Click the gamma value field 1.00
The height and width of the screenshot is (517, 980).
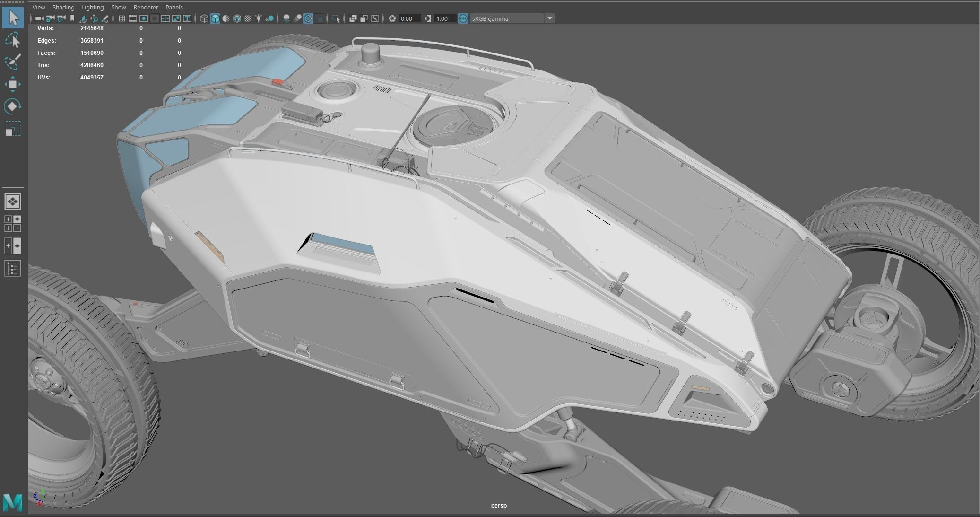[444, 18]
